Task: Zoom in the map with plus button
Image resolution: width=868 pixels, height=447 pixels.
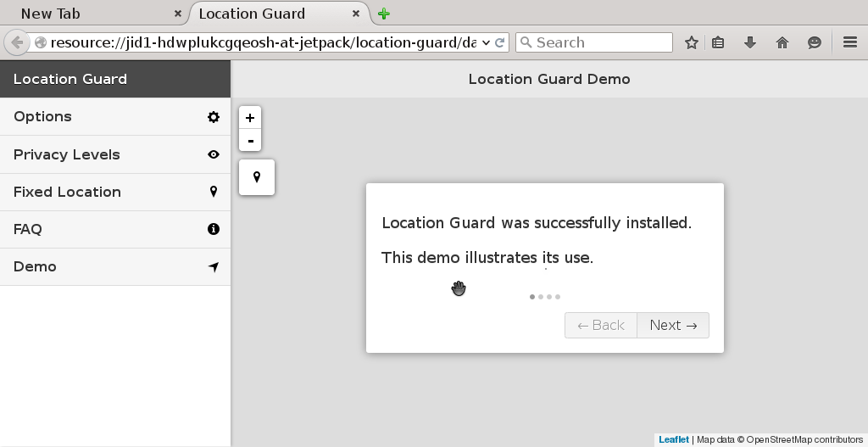Action: click(250, 117)
